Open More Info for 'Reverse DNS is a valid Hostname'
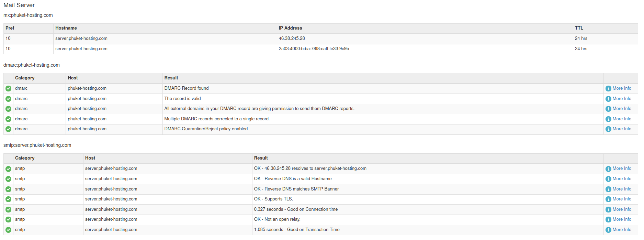Screen dimensions: 644x240 point(622,179)
